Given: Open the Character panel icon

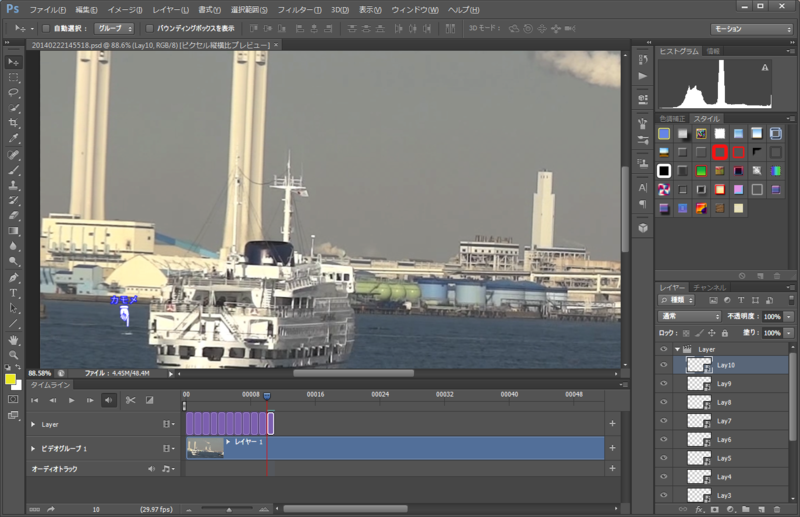Looking at the screenshot, I should tap(643, 188).
